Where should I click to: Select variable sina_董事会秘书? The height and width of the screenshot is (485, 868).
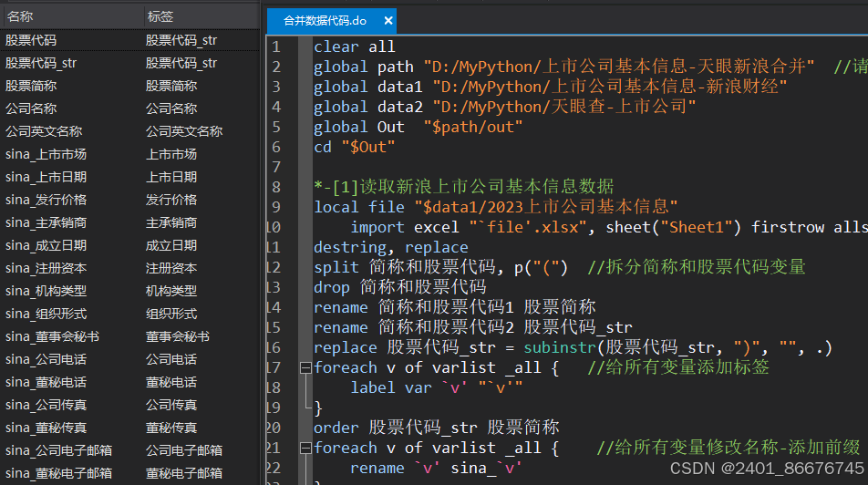coord(52,336)
